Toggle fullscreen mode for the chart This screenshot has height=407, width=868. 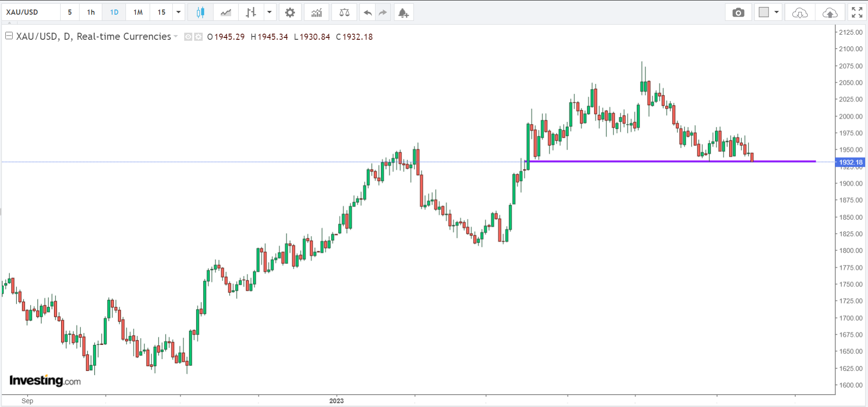click(x=857, y=12)
